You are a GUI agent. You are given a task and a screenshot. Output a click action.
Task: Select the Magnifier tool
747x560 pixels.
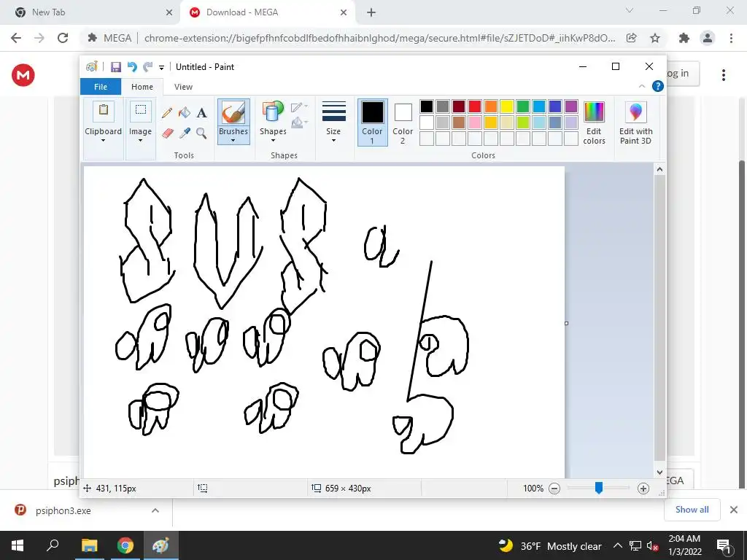coord(201,133)
